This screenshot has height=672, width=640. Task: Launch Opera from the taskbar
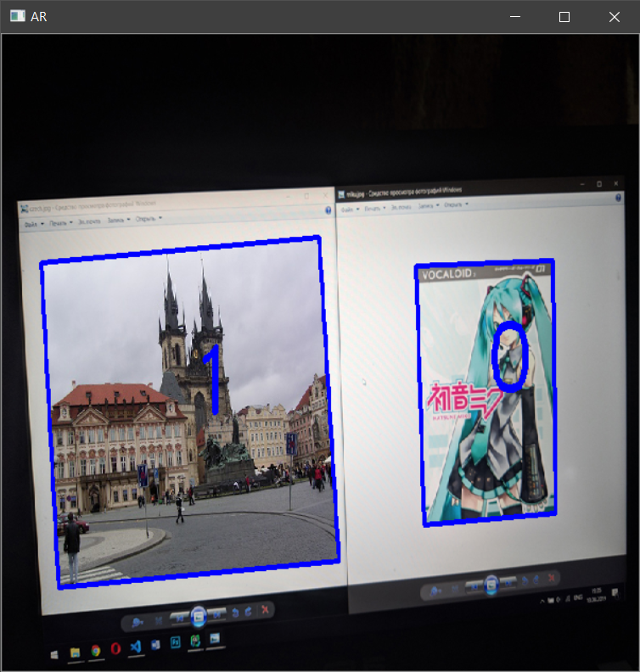[x=115, y=649]
